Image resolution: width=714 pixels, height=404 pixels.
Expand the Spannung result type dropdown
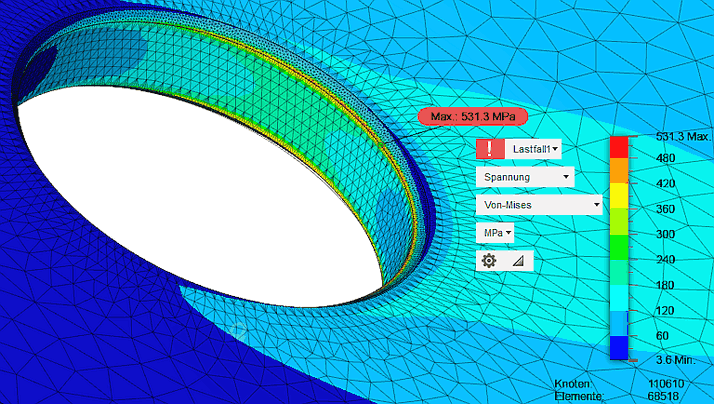(525, 177)
